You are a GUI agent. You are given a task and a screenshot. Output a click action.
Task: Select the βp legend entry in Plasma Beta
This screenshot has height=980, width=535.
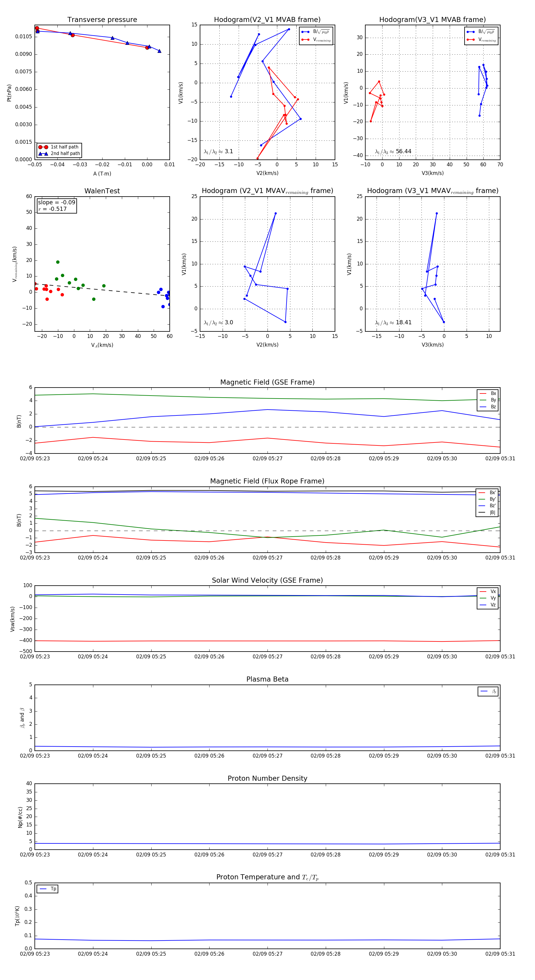click(x=488, y=691)
